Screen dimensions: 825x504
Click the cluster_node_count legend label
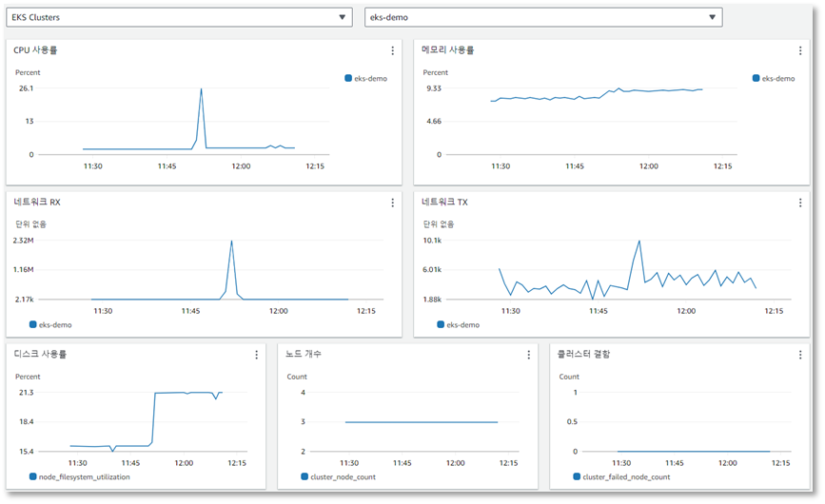click(x=344, y=476)
